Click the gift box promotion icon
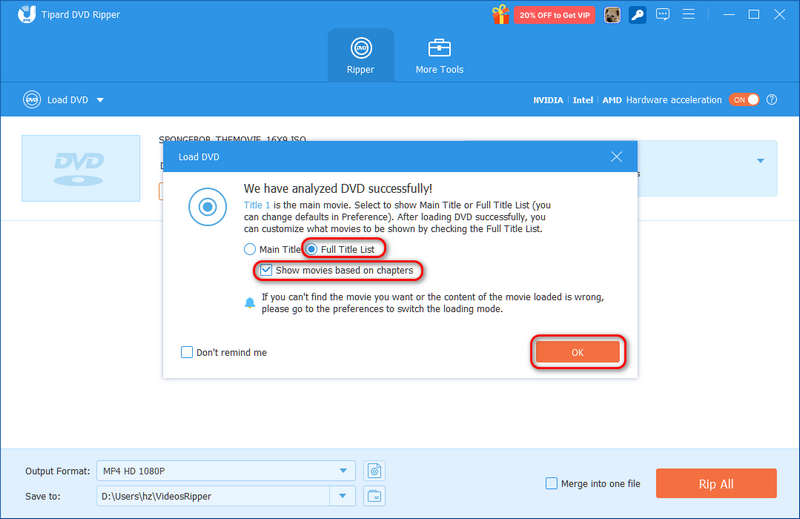 [501, 14]
